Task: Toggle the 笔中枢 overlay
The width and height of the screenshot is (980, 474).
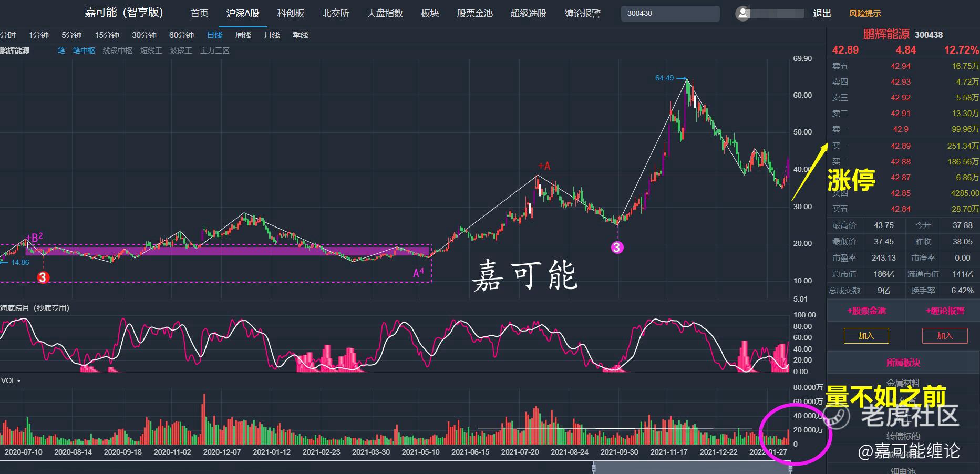Action: click(84, 50)
